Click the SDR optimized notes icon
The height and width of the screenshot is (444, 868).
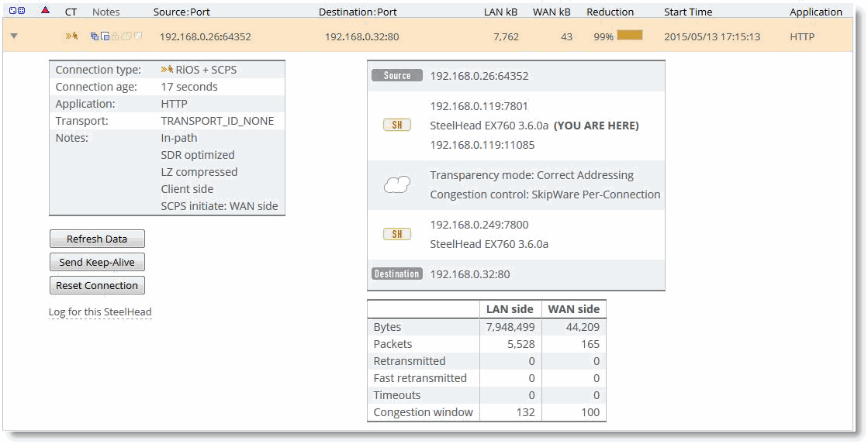pos(95,36)
